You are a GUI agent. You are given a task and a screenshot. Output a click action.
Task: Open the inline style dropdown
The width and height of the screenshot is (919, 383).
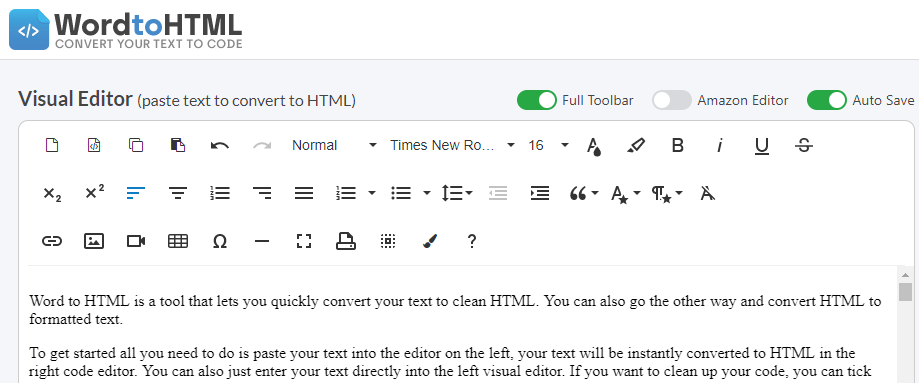(626, 194)
